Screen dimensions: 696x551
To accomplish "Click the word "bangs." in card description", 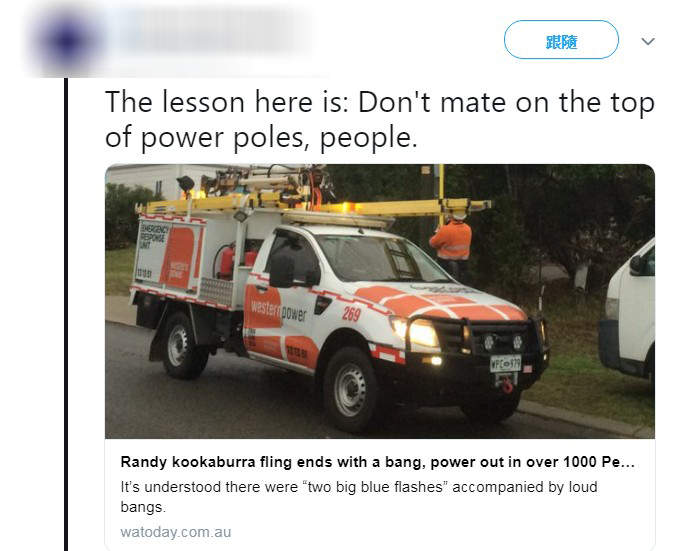I will click(x=143, y=507).
